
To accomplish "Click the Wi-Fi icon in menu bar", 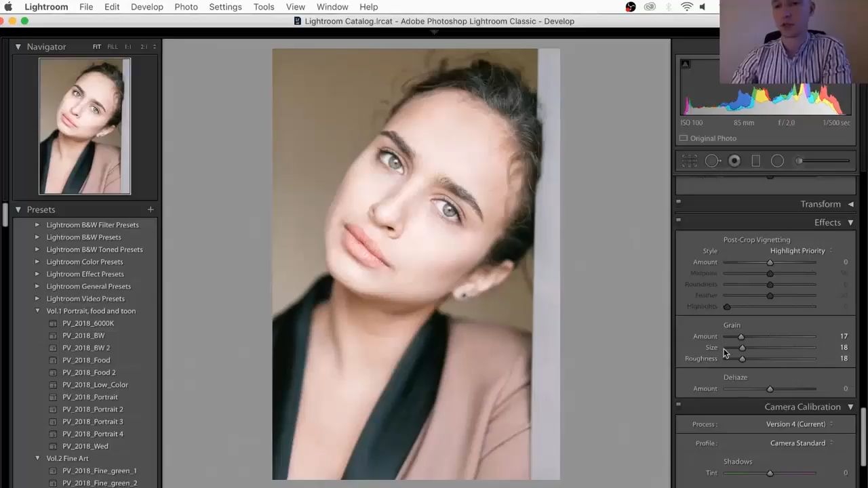I will tap(686, 7).
